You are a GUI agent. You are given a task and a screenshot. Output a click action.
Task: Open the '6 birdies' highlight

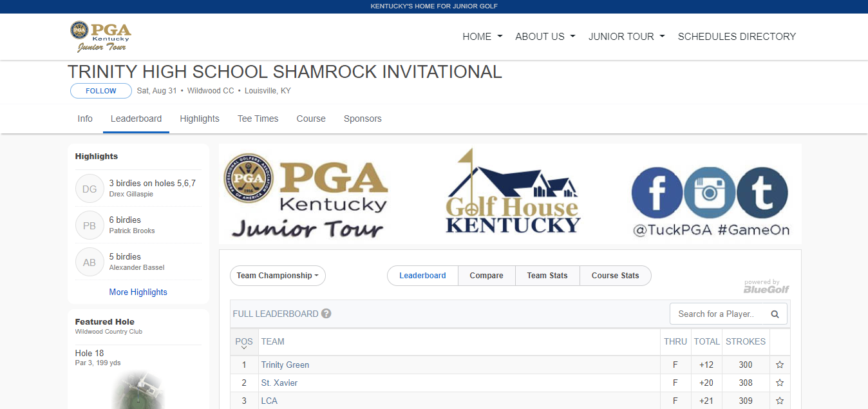tap(125, 220)
